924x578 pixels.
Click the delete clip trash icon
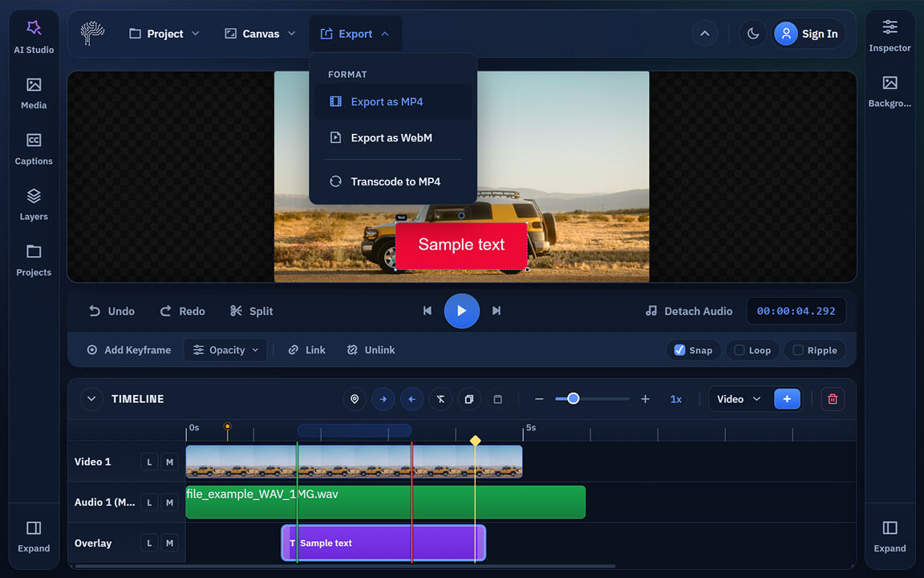pos(832,399)
